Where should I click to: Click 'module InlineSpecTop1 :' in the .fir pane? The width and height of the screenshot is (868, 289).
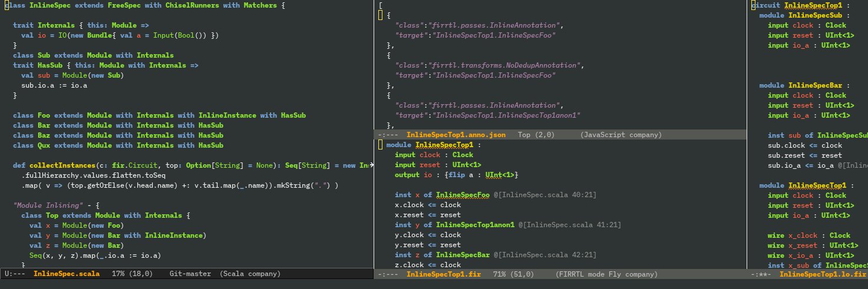click(434, 145)
